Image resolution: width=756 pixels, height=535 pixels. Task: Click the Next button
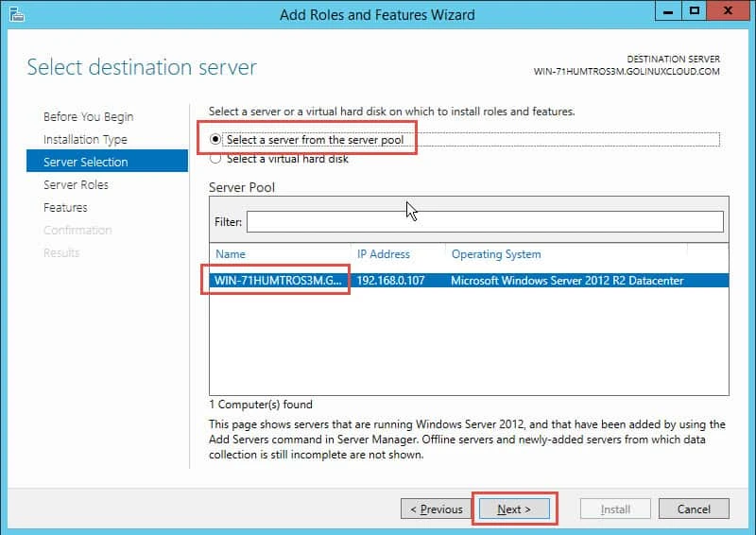(514, 509)
